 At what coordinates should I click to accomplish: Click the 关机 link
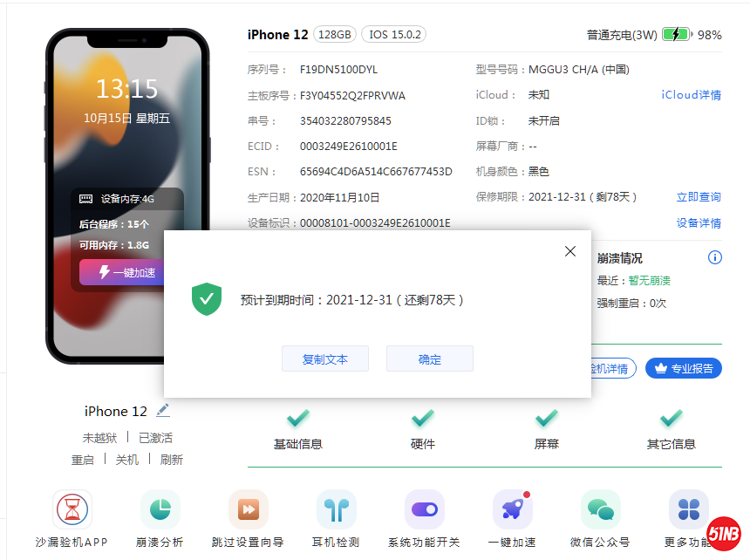click(127, 460)
